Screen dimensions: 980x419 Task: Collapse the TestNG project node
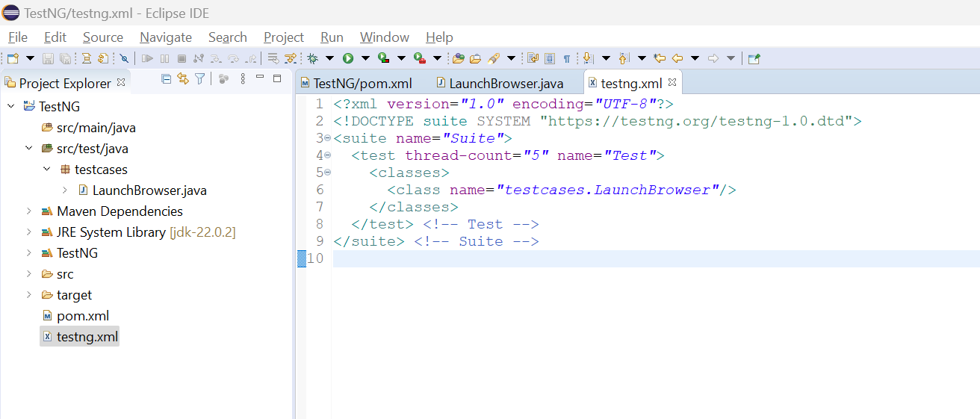10,107
